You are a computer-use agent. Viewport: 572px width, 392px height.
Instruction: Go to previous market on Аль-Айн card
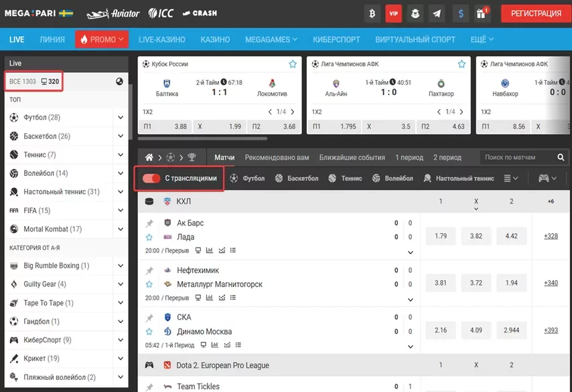439,112
